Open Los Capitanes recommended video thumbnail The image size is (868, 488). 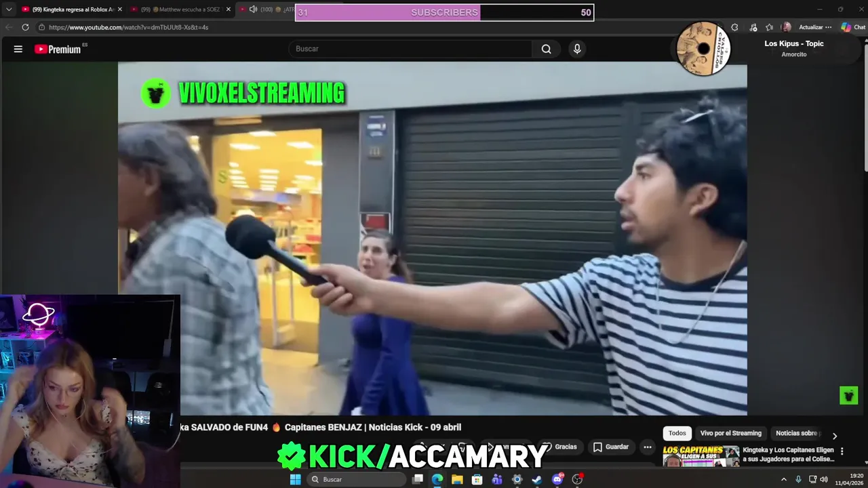701,455
